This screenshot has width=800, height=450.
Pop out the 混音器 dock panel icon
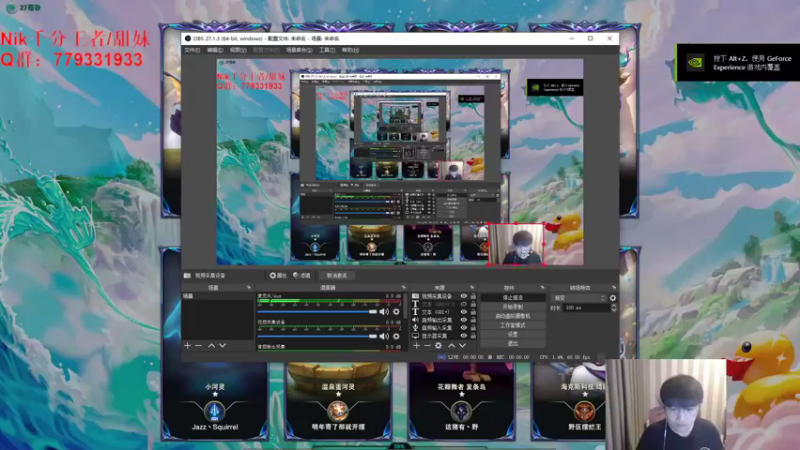point(404,288)
